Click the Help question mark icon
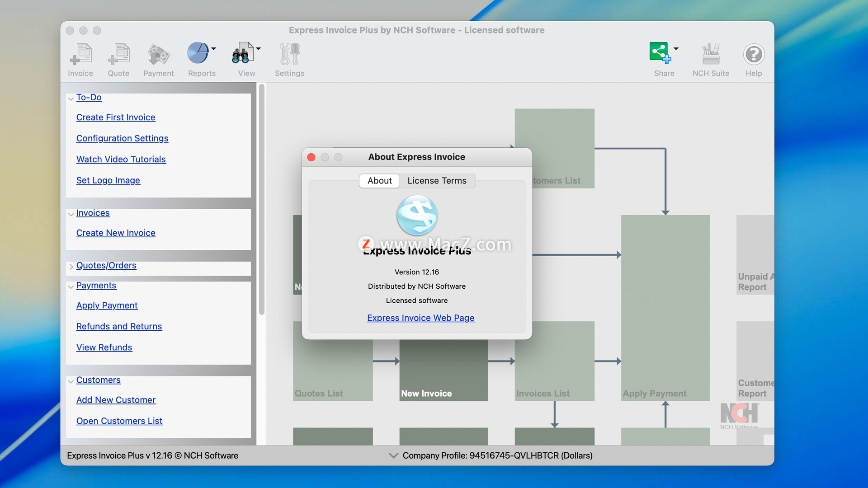The width and height of the screenshot is (868, 488). click(754, 54)
